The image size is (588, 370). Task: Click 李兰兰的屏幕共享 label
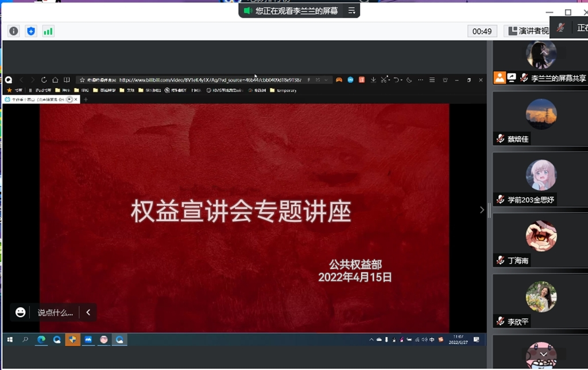[x=558, y=78]
